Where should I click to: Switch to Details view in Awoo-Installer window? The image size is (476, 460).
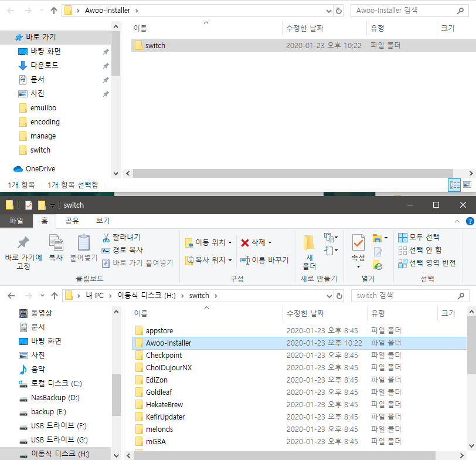(454, 185)
